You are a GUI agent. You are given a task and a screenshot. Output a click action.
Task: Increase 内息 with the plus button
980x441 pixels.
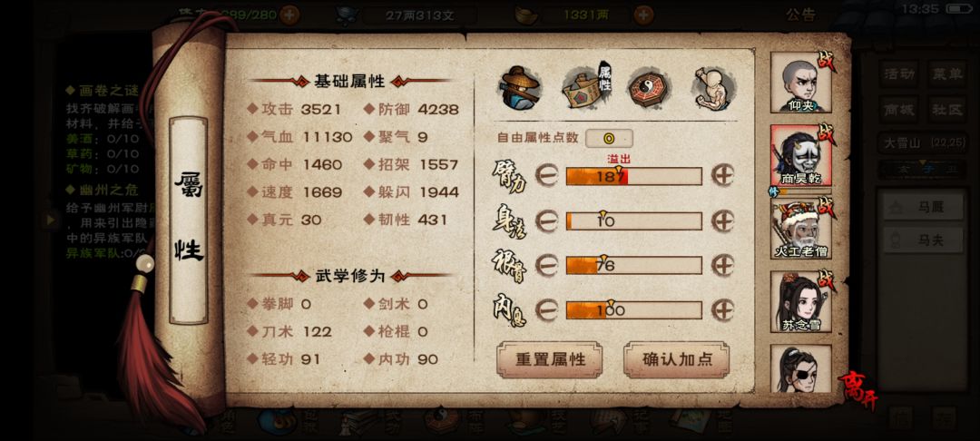click(722, 309)
